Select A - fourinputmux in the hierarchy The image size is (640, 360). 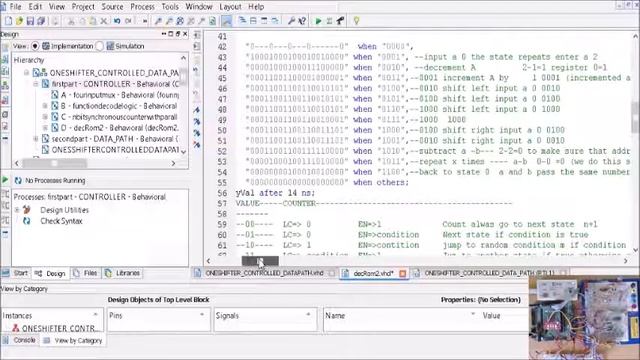(114, 95)
